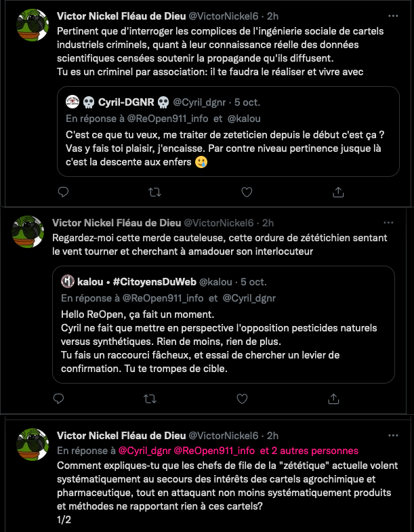Screen dimensions: 414x532
Task: Open the "2 autres personnes" link
Action: tap(309, 451)
